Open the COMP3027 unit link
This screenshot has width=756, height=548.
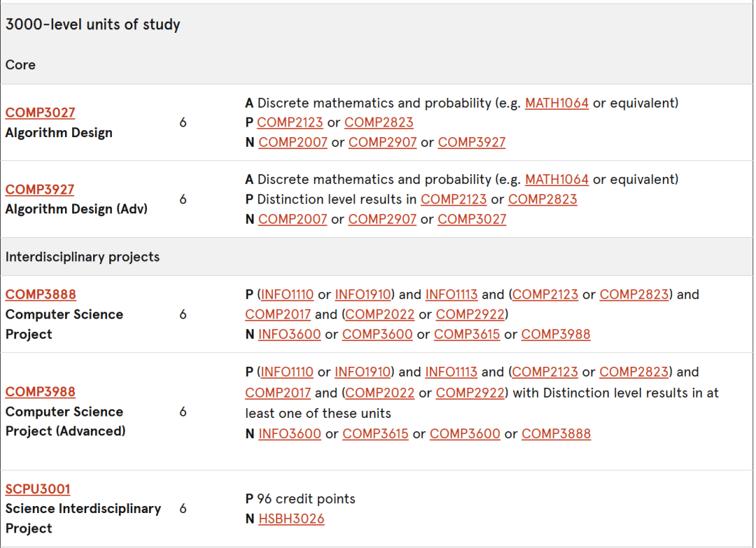pos(40,112)
